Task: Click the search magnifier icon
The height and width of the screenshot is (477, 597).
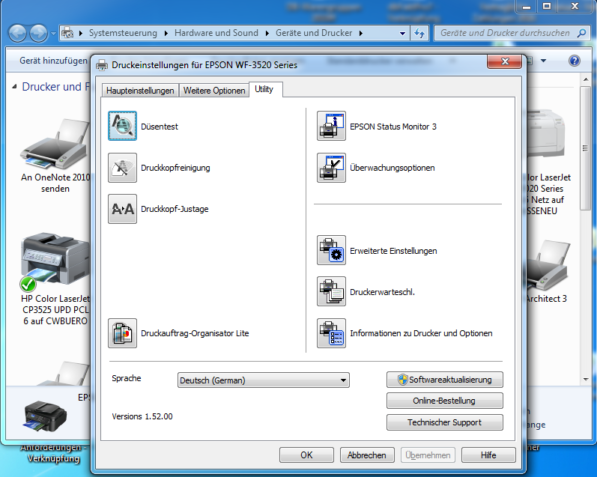Action: pyautogui.click(x=581, y=33)
